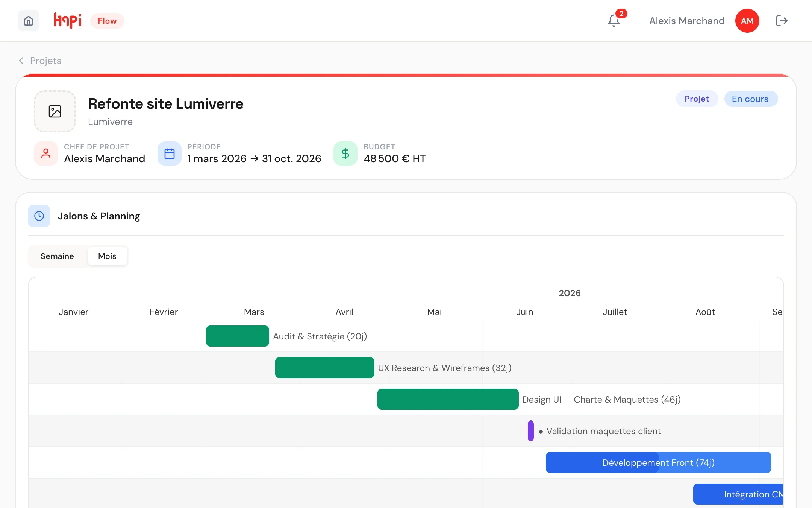This screenshot has height=508, width=812.
Task: Click the Janvier month header
Action: pyautogui.click(x=74, y=312)
